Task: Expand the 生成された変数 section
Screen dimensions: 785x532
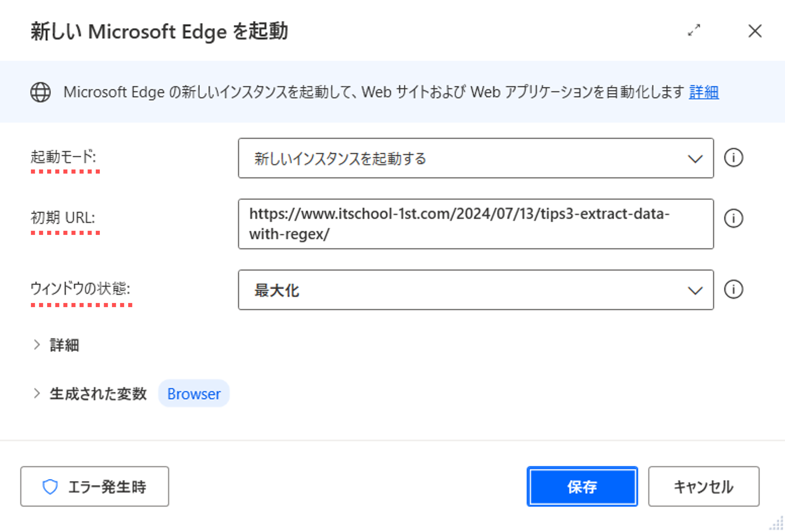Action: (90, 393)
